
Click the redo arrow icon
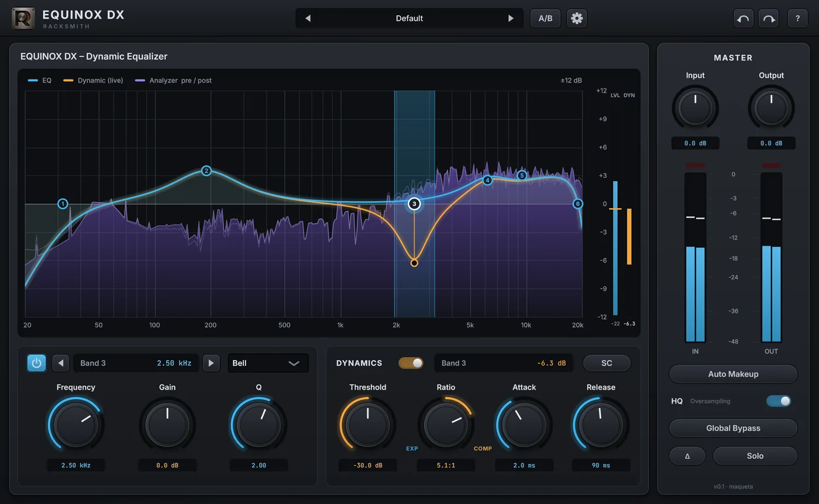(769, 19)
